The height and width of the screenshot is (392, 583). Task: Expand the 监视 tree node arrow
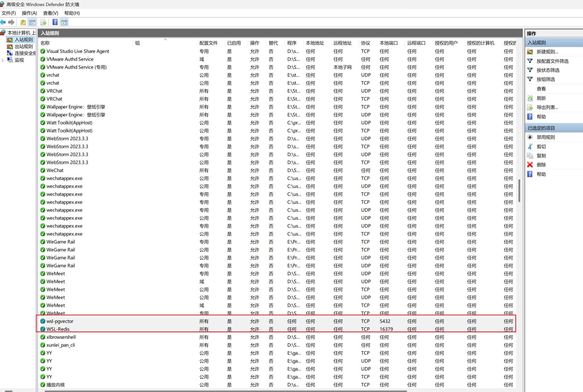[3, 60]
